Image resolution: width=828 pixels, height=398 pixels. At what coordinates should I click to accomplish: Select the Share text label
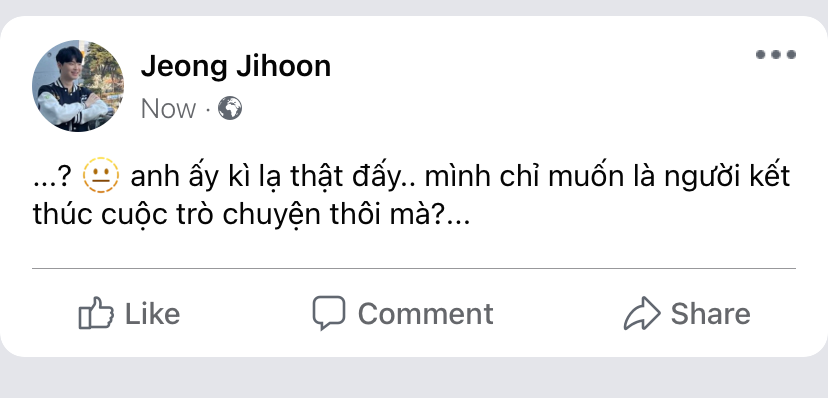point(710,314)
